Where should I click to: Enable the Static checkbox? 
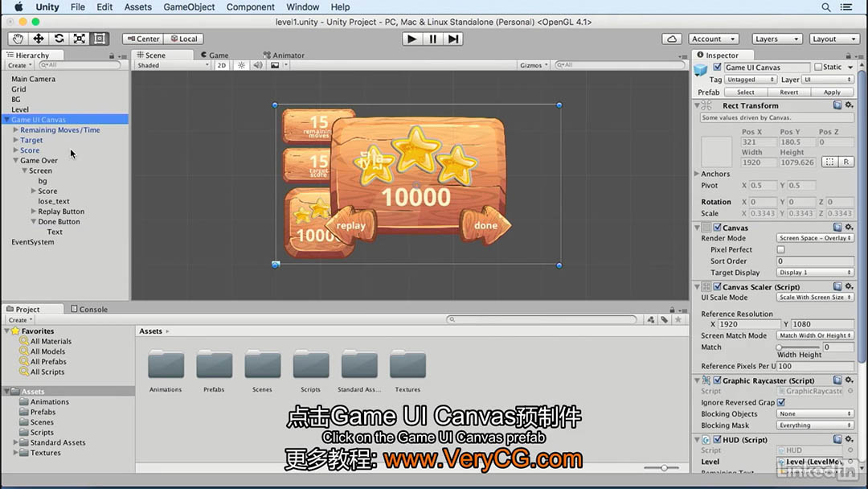point(818,67)
